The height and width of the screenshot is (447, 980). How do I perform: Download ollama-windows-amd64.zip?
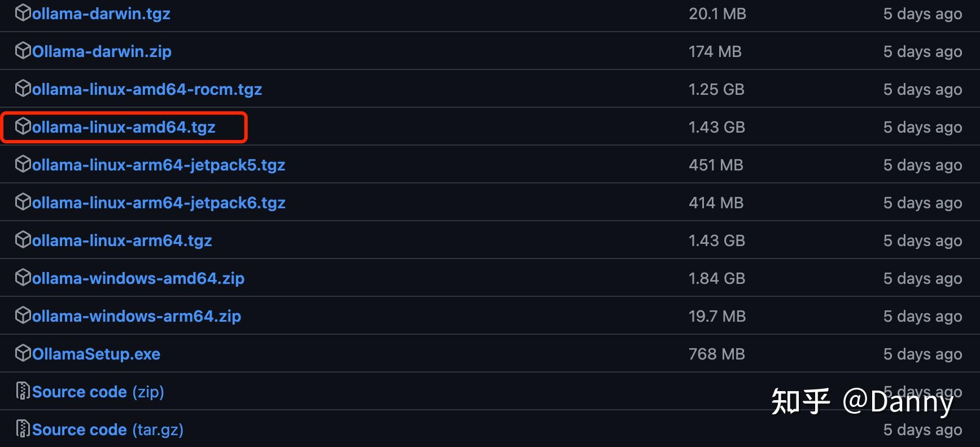138,278
